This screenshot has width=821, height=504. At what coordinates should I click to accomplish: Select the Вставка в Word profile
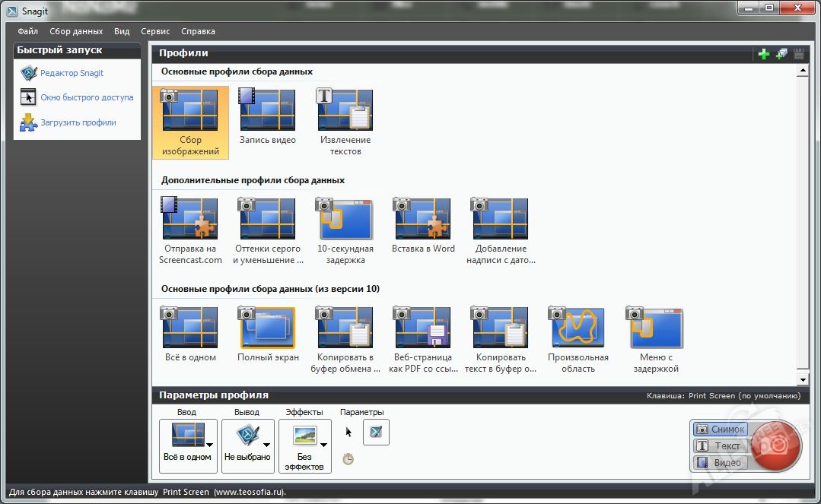pos(422,220)
